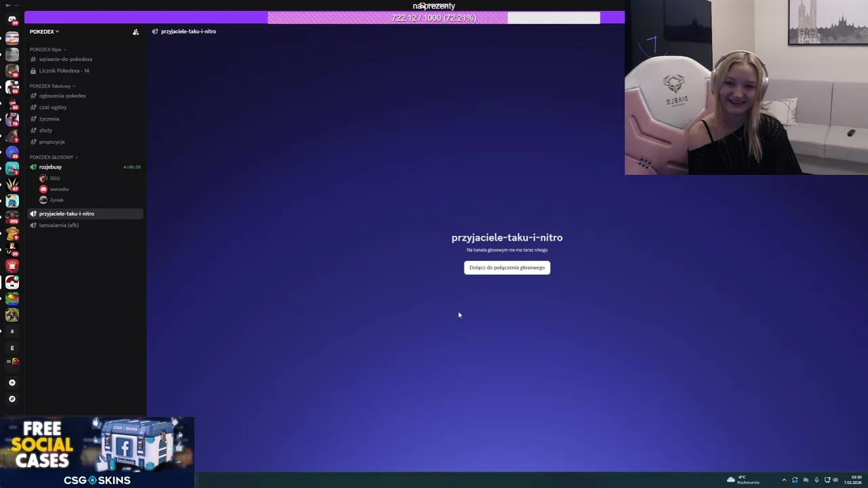Open the camouflage soldier server icon
This screenshot has width=868, height=488.
pyautogui.click(x=12, y=314)
